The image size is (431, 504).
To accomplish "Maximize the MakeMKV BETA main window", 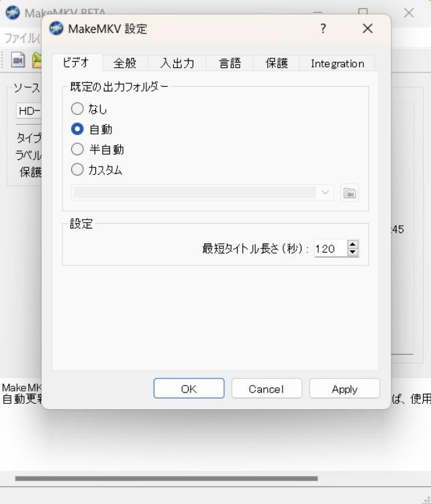I will pyautogui.click(x=363, y=12).
